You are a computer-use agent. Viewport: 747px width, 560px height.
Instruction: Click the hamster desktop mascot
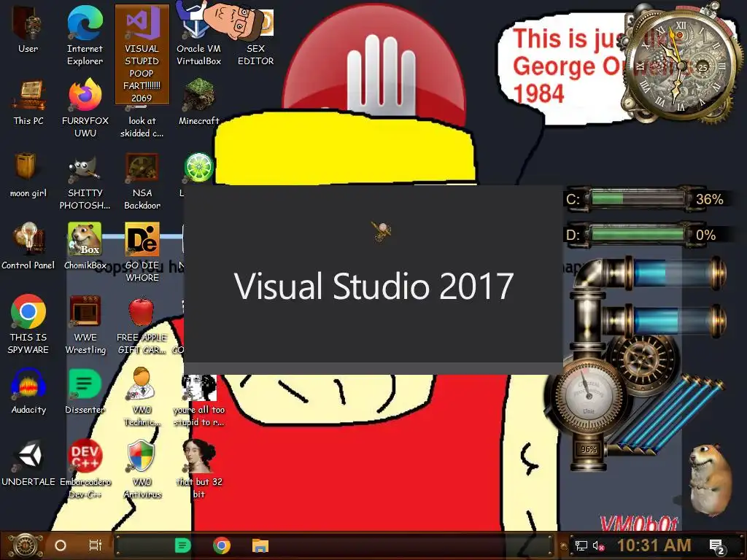pyautogui.click(x=709, y=480)
